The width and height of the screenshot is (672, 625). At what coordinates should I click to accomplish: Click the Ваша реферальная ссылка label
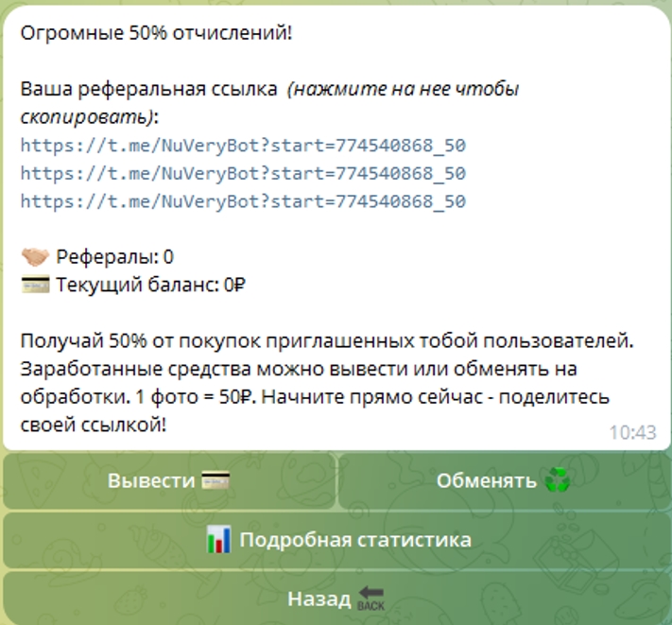pyautogui.click(x=148, y=89)
